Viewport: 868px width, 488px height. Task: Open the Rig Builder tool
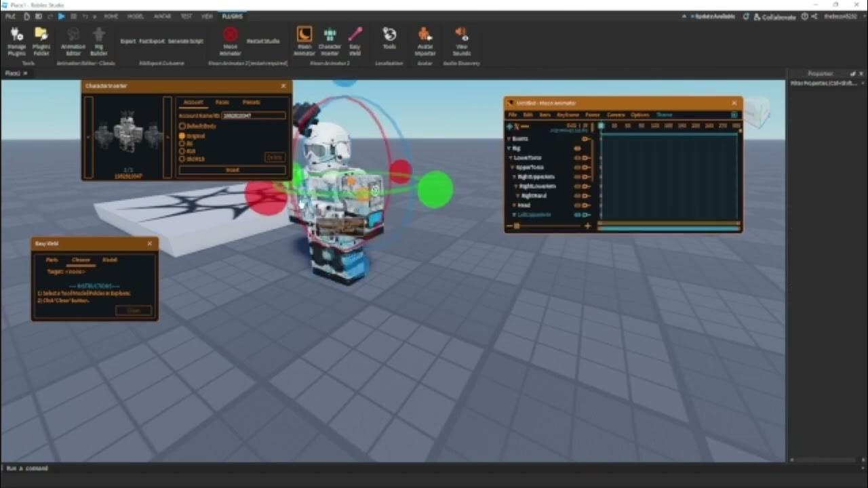pyautogui.click(x=99, y=41)
